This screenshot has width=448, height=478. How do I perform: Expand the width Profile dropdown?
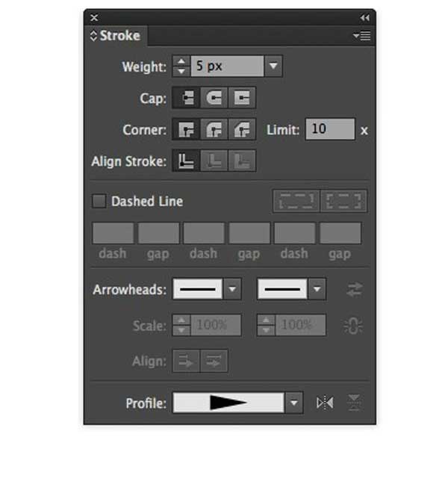(294, 403)
